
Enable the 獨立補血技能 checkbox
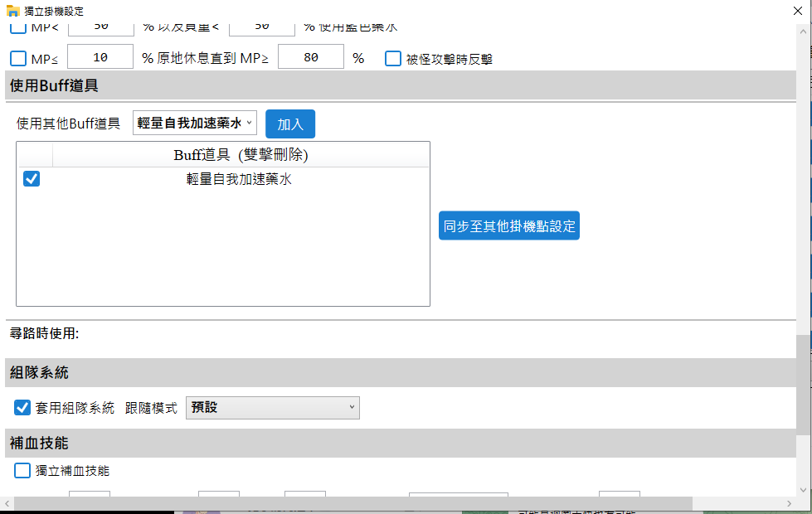(23, 470)
